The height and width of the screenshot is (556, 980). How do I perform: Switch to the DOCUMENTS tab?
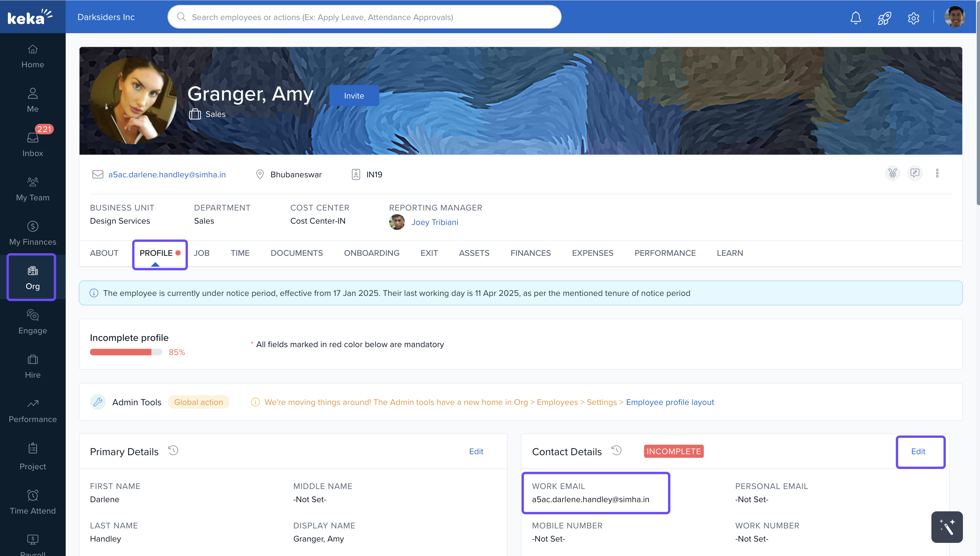pyautogui.click(x=296, y=253)
